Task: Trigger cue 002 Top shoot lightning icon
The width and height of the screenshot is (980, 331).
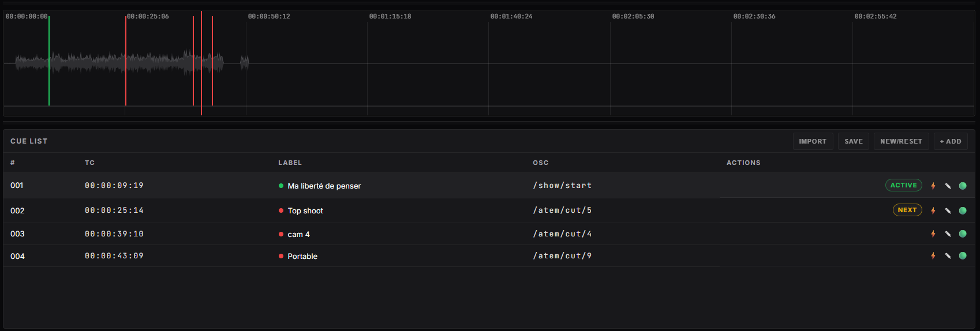Action: click(933, 210)
